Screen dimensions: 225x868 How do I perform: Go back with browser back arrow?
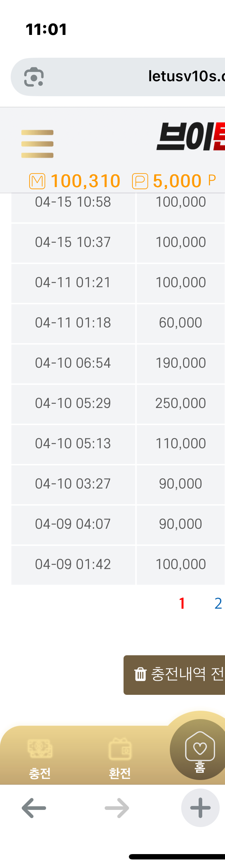[34, 808]
